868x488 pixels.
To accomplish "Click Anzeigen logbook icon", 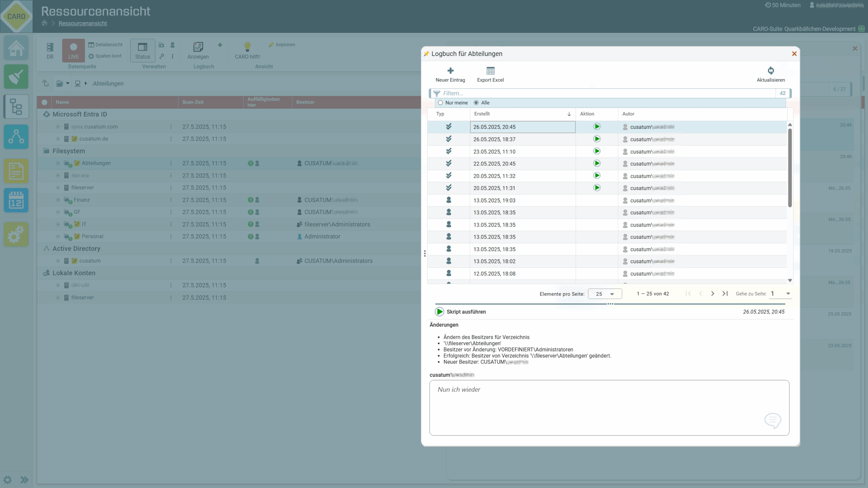I will tap(198, 50).
